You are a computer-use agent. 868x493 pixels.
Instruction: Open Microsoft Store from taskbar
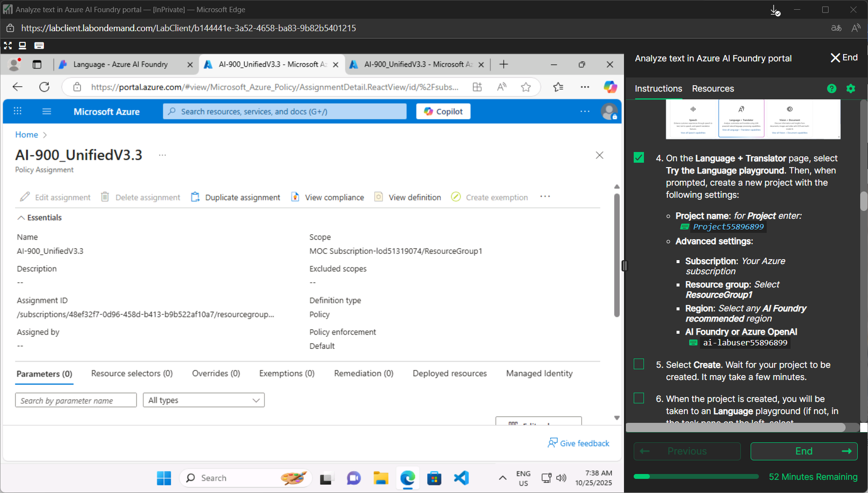click(434, 478)
